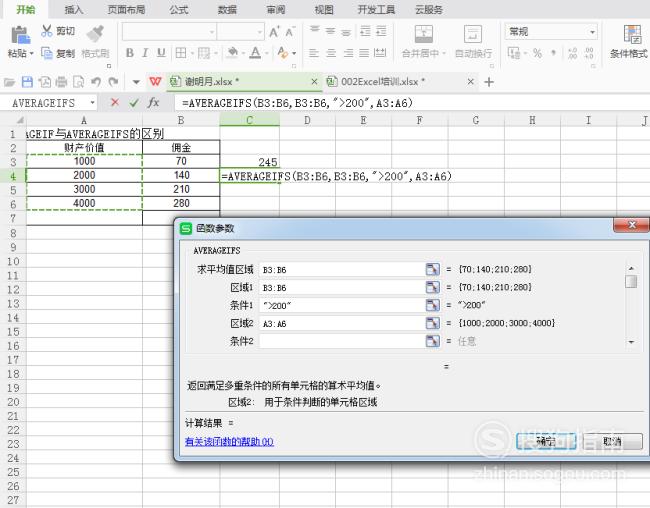Open the font size dropdown
The height and width of the screenshot is (508, 650).
pyautogui.click(x=260, y=32)
